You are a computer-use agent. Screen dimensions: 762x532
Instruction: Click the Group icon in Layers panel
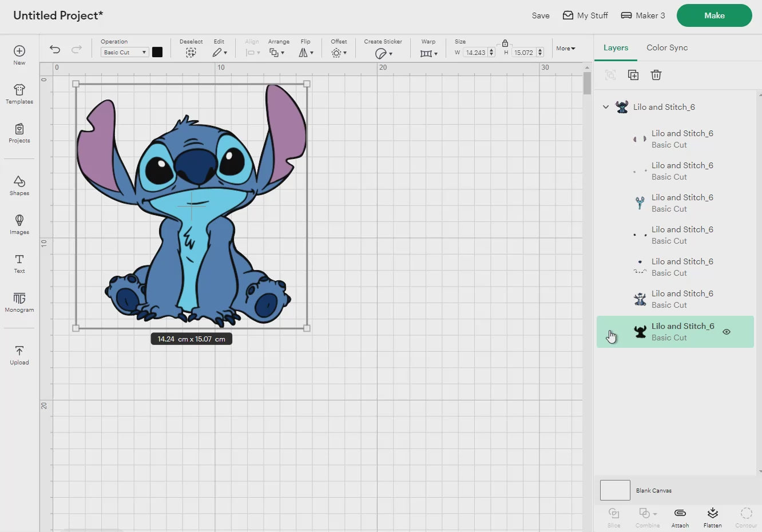[610, 75]
